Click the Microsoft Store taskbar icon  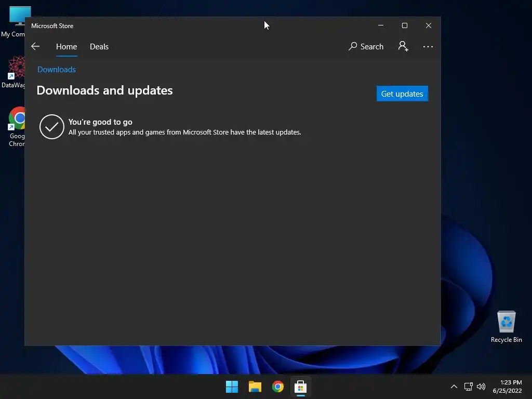[301, 387]
